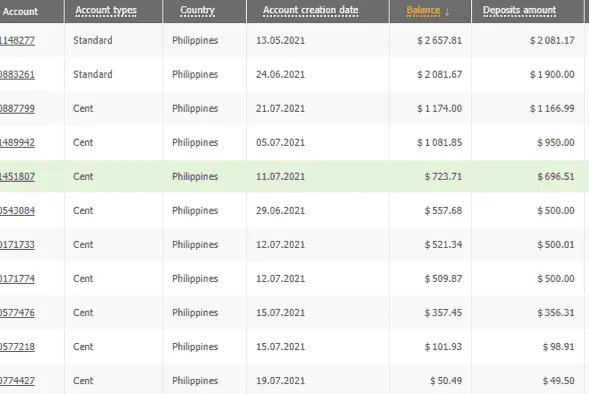
Task: Select the balance value $ 357.45
Action: click(x=443, y=313)
